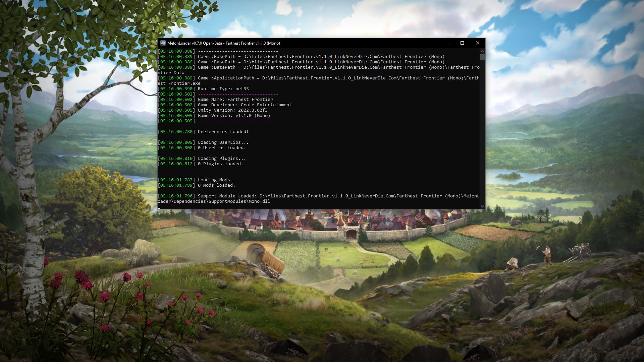Click the 'Loading UserLibs...' log line
This screenshot has width=644, height=362.
[x=203, y=142]
